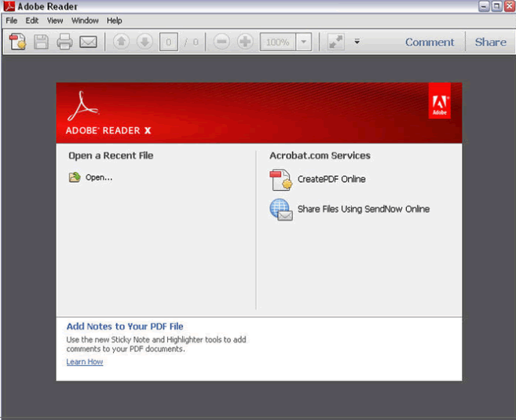Open the zoom level dropdown arrow
Viewport: 516px width, 420px height.
(303, 42)
